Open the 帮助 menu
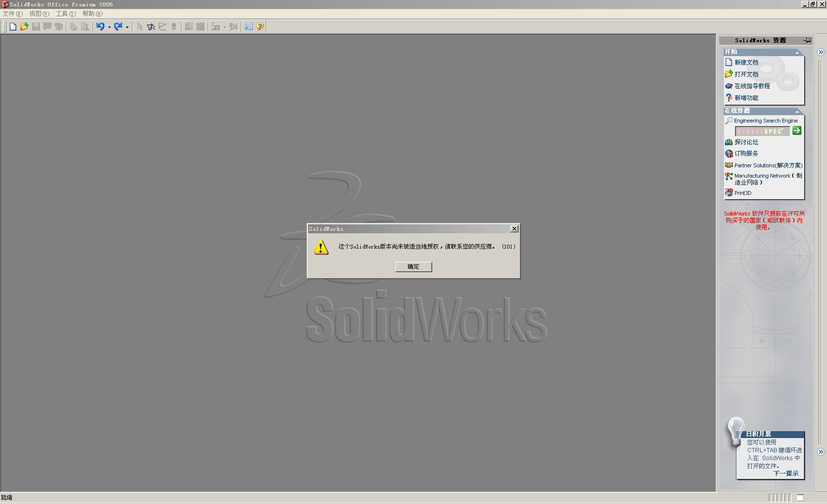Image resolution: width=827 pixels, height=504 pixels. 93,14
